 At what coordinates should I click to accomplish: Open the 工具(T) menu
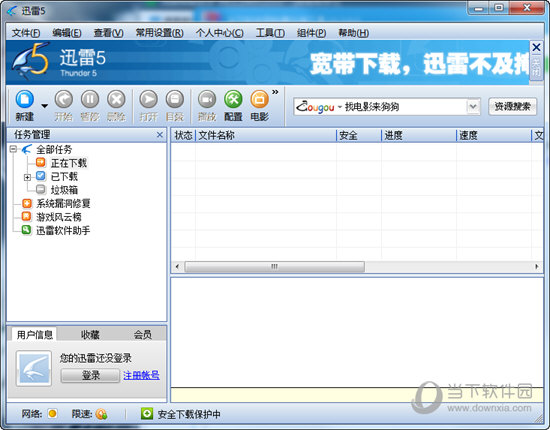pos(270,33)
